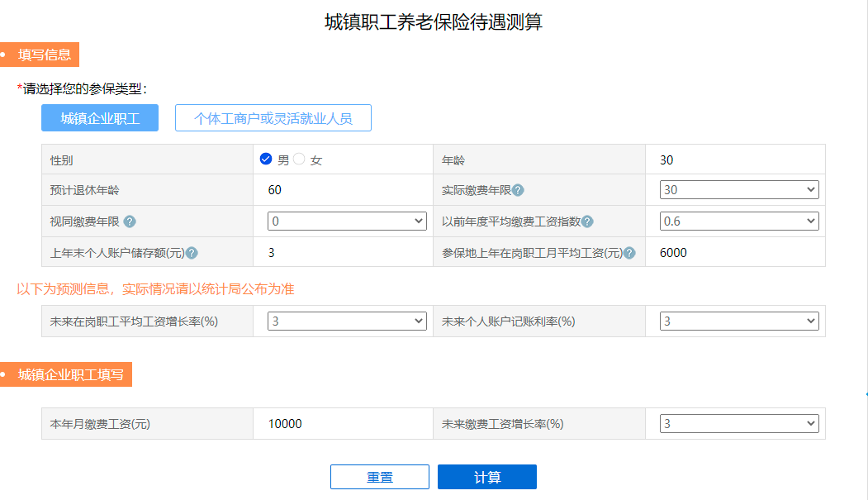Open help icon beside 视同缴费年限

[130, 221]
